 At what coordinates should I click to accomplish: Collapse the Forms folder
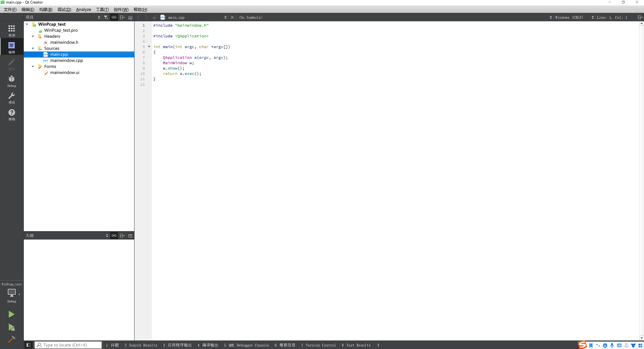[x=33, y=66]
